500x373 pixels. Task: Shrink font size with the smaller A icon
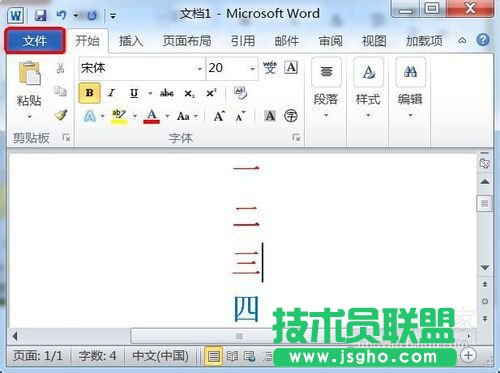[240, 116]
